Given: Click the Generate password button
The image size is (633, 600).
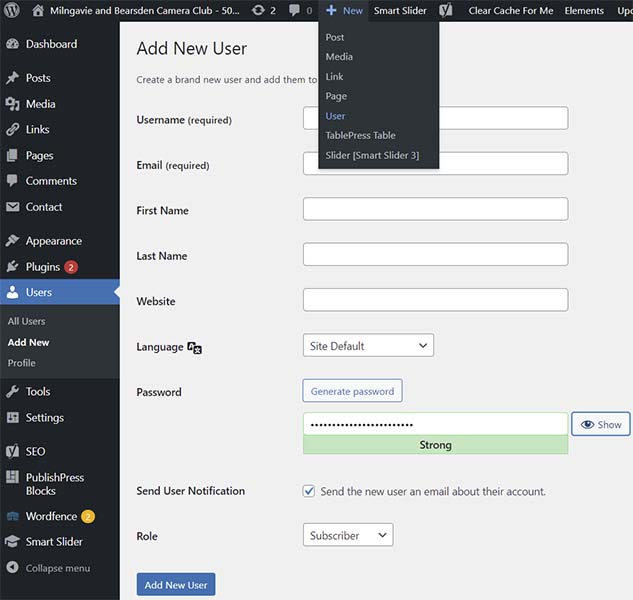Looking at the screenshot, I should 352,391.
